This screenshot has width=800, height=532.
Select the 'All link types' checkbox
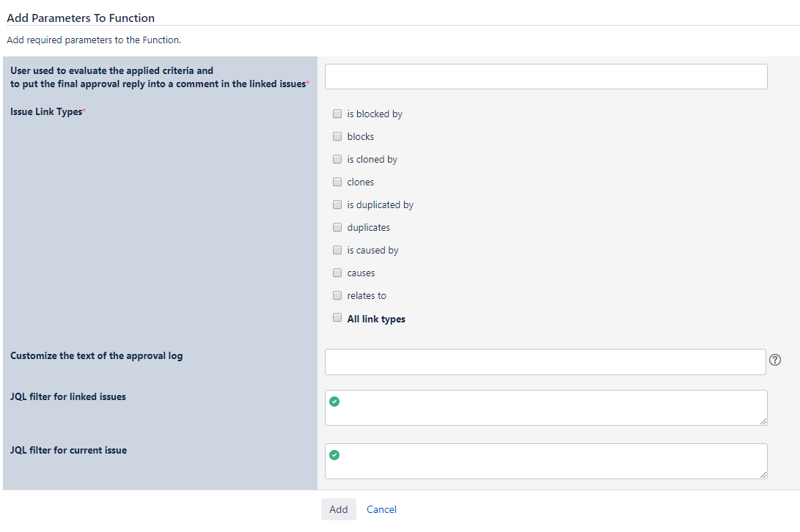337,318
